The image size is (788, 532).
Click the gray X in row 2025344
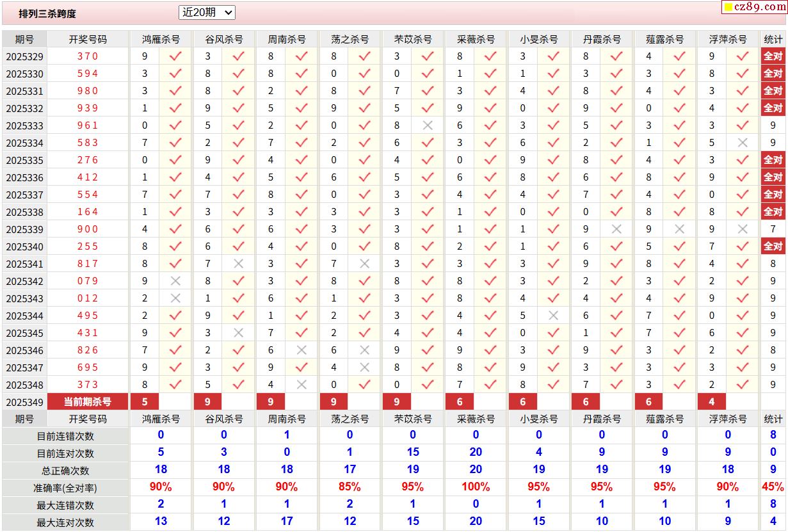[554, 316]
